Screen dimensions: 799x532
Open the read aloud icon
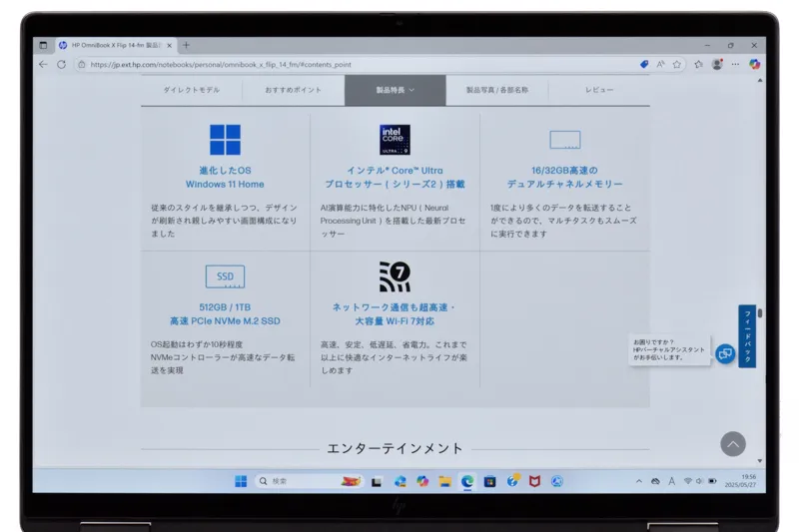point(660,64)
